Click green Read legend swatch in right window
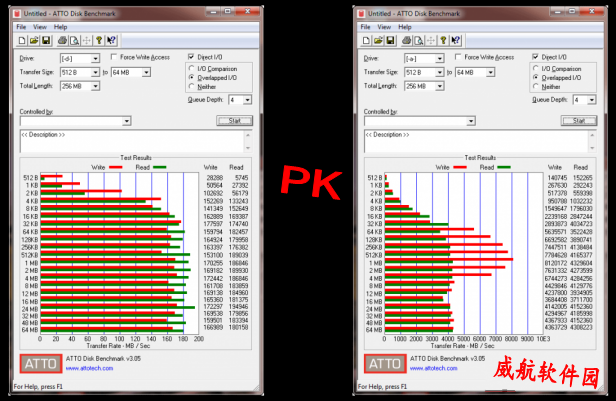616x401 pixels. (x=504, y=168)
